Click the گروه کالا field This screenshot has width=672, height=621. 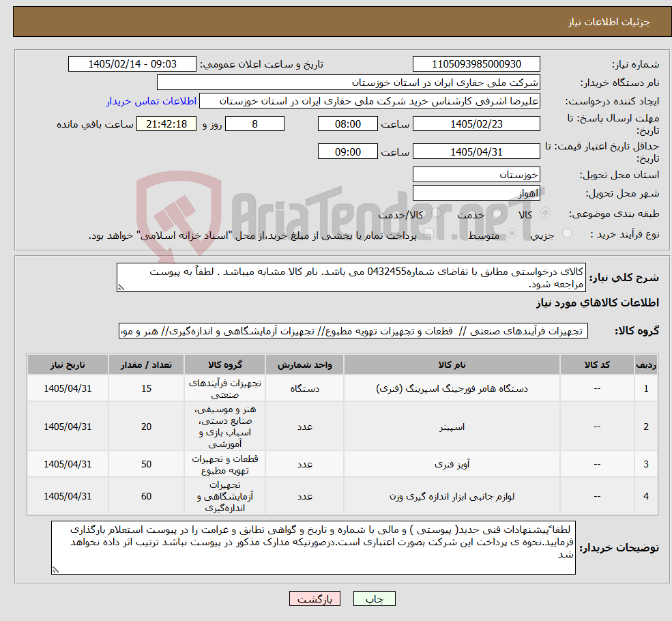click(x=353, y=331)
